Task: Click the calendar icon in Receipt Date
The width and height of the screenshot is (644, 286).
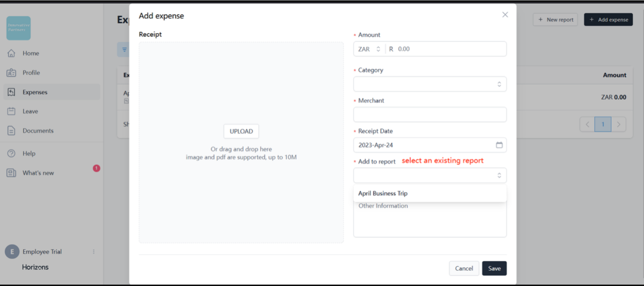Action: tap(499, 145)
